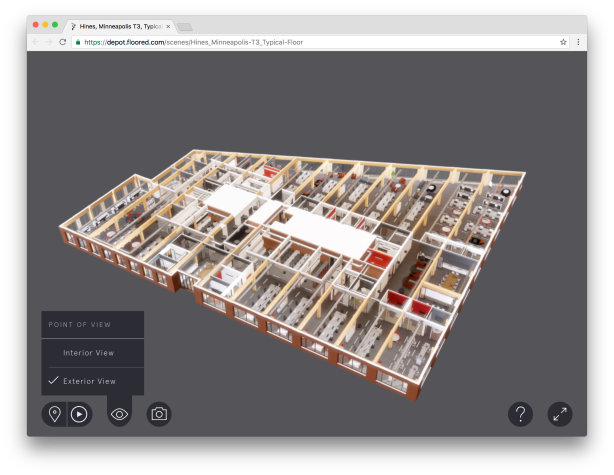This screenshot has width=614, height=475.
Task: Select the checked Exterior View option
Action: pos(89,381)
